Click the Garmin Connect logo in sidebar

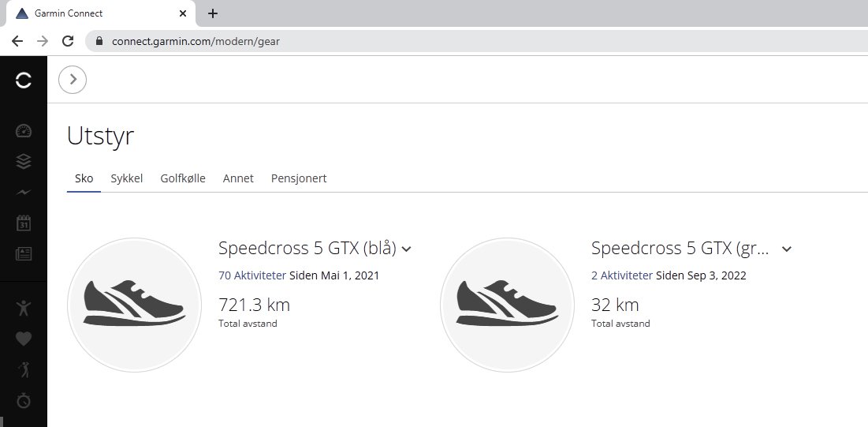pyautogui.click(x=24, y=80)
